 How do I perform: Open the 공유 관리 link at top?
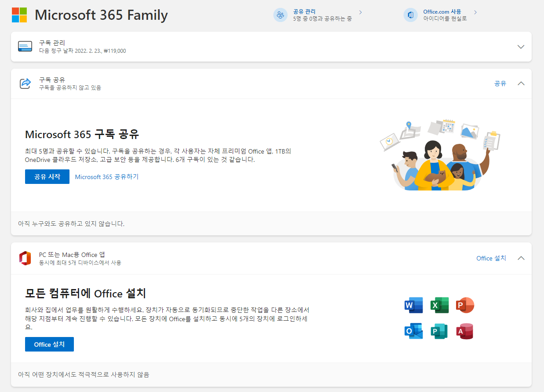[x=304, y=11]
